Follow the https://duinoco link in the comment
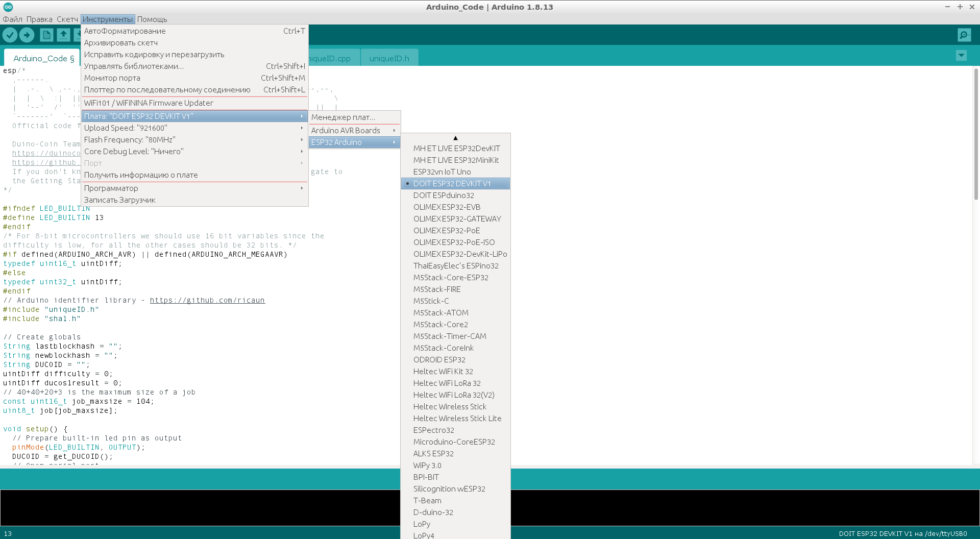Viewport: 980px width, 539px height. pos(46,153)
